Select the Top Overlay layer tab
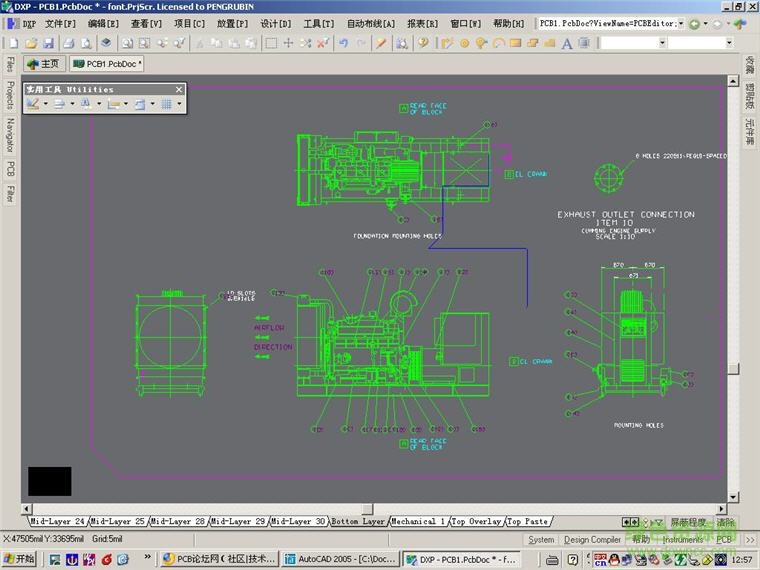 [476, 521]
